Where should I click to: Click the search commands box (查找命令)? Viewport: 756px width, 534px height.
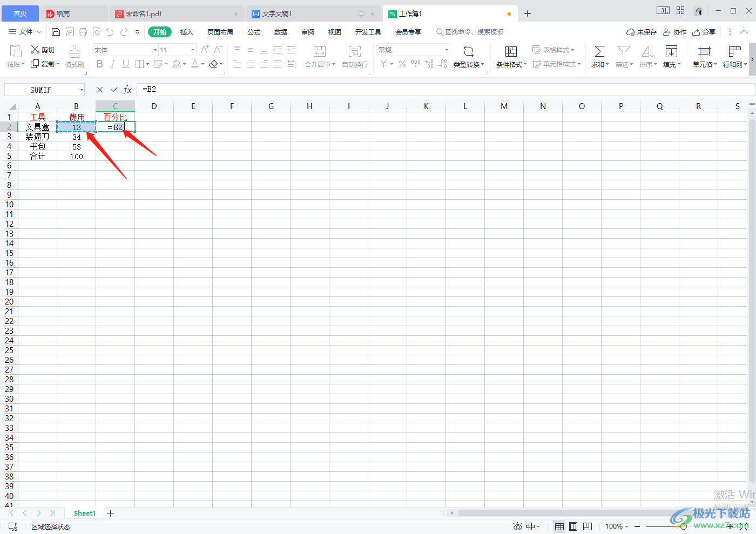click(x=470, y=32)
